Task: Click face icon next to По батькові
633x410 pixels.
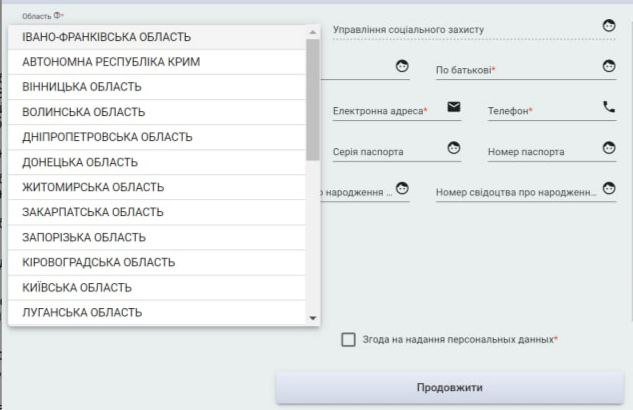Action: click(x=609, y=67)
